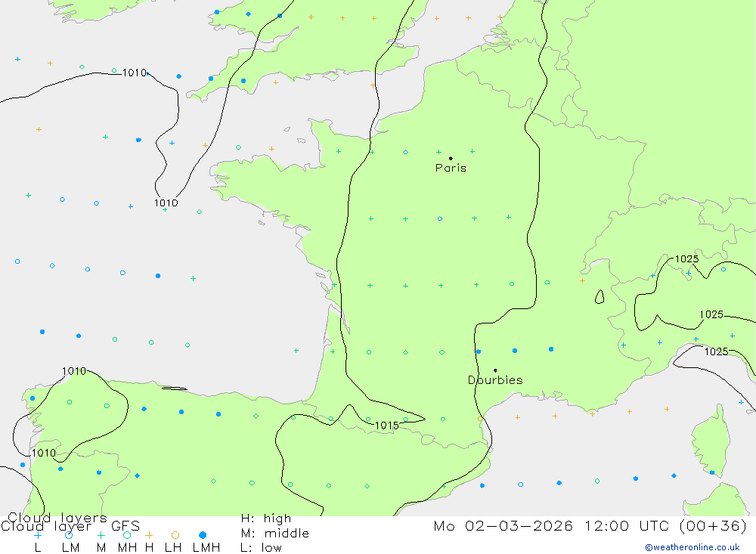Click the LH legend orange circle symbol
Screen dimensions: 756x554
175,535
